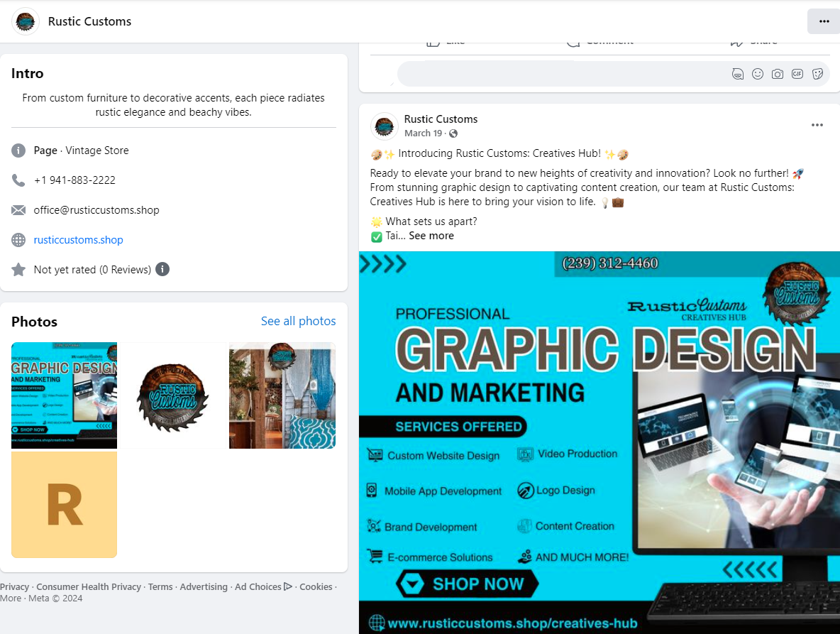The image size is (840, 634).
Task: Open the Graphic Design photo thumbnail
Action: point(65,395)
